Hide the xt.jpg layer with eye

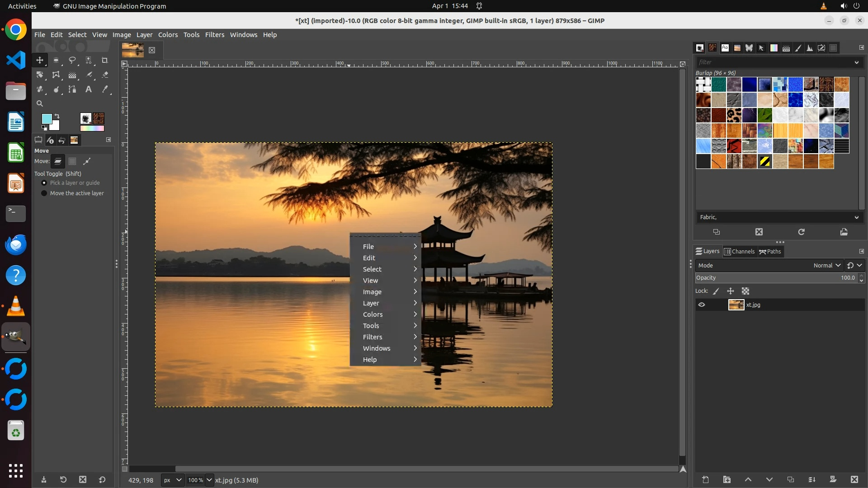pyautogui.click(x=702, y=305)
